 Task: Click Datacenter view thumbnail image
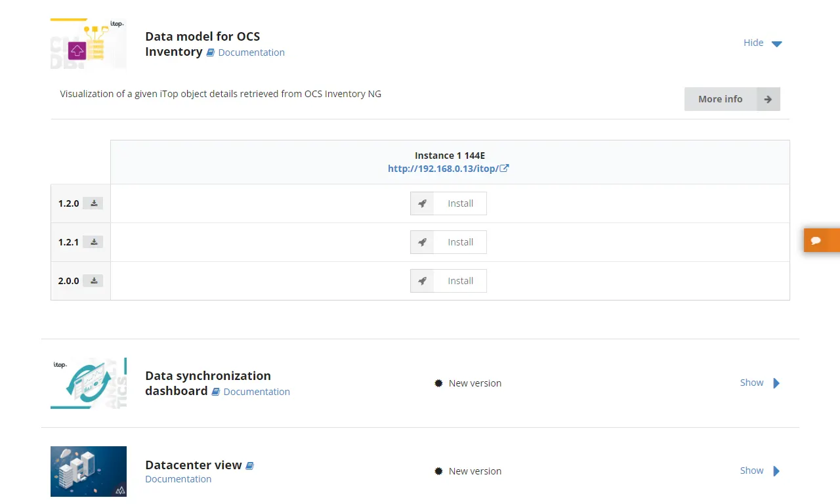point(89,471)
